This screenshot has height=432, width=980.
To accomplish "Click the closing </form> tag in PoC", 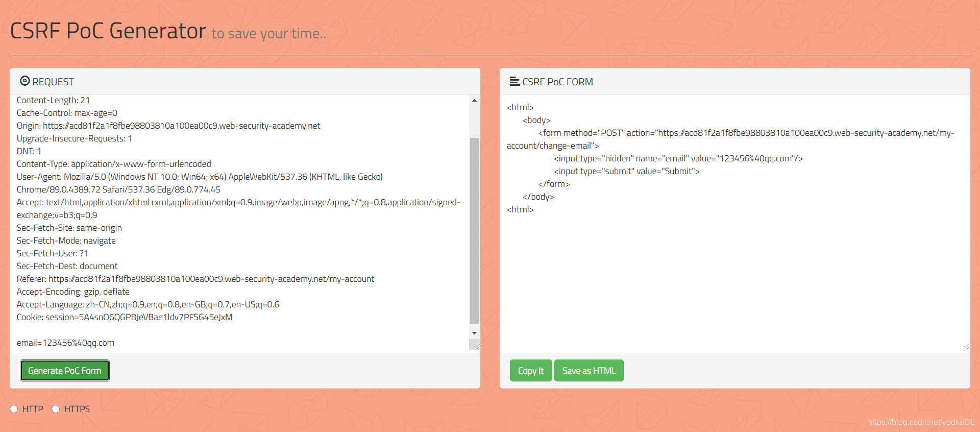I will coord(554,184).
